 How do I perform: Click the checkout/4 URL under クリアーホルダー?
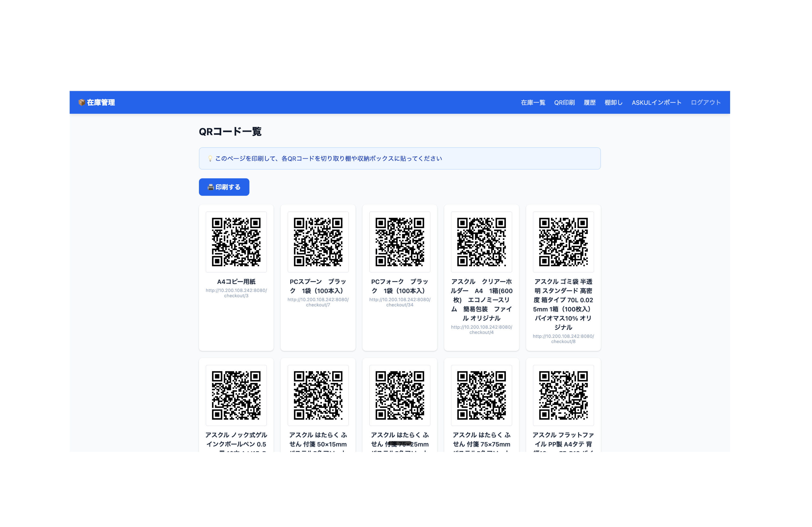(481, 330)
